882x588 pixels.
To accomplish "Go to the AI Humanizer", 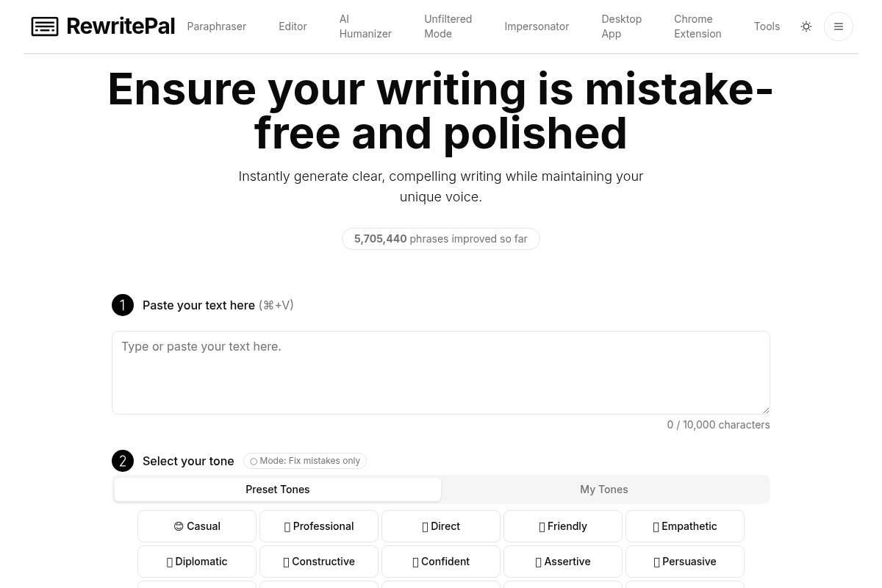I will 365,26.
